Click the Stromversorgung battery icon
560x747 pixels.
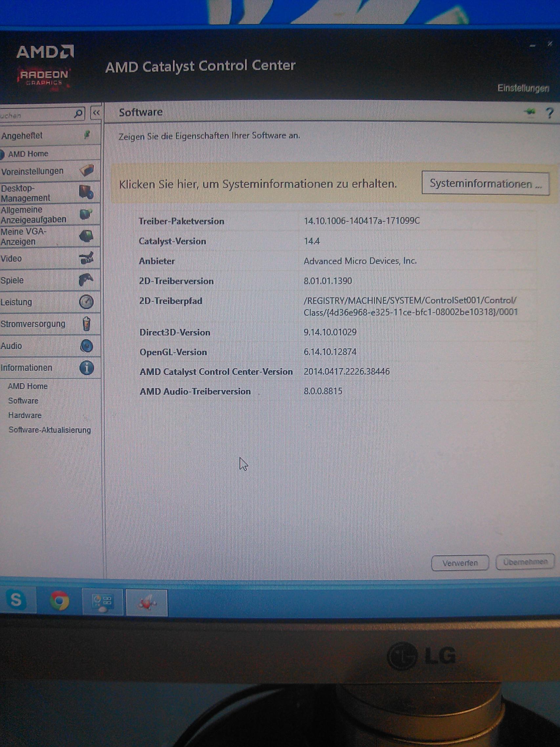86,323
